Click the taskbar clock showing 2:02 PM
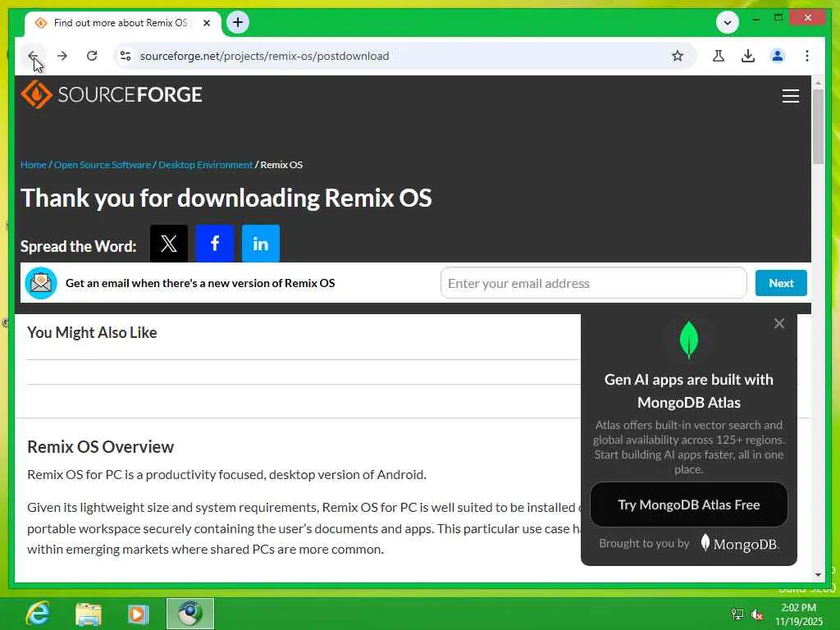This screenshot has width=840, height=630. pos(799,614)
